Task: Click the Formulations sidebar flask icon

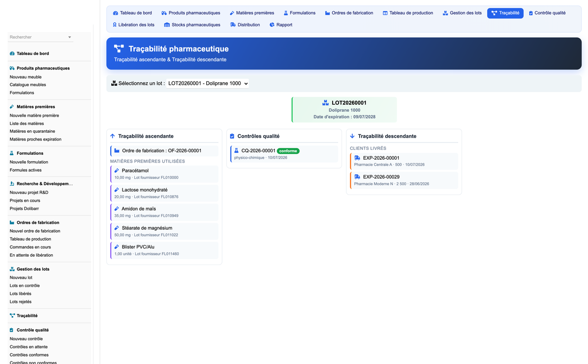Action: click(12, 153)
